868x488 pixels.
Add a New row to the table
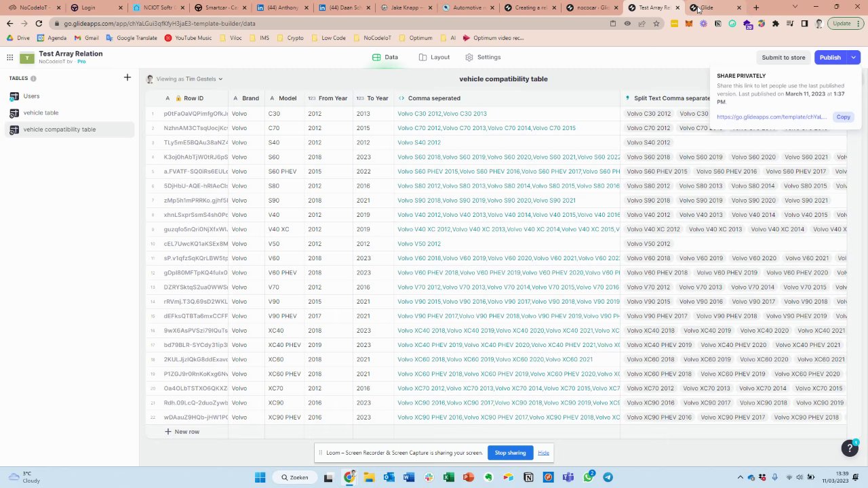pyautogui.click(x=182, y=432)
